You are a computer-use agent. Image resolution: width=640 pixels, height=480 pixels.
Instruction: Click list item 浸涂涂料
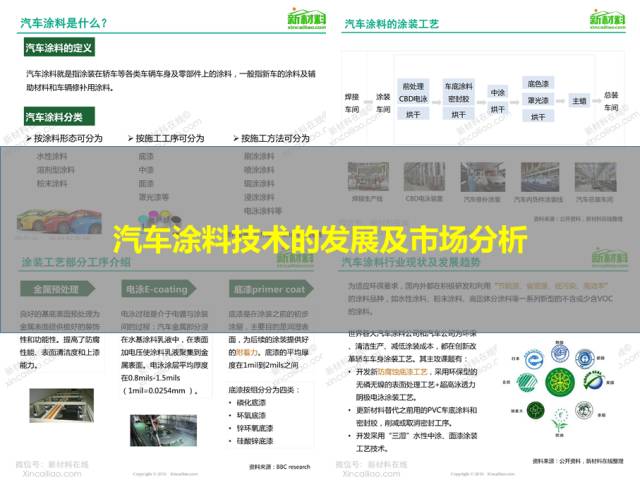[x=259, y=197]
